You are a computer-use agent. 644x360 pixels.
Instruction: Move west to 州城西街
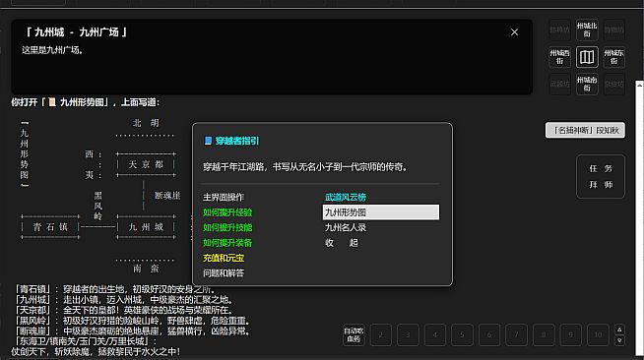(559, 57)
